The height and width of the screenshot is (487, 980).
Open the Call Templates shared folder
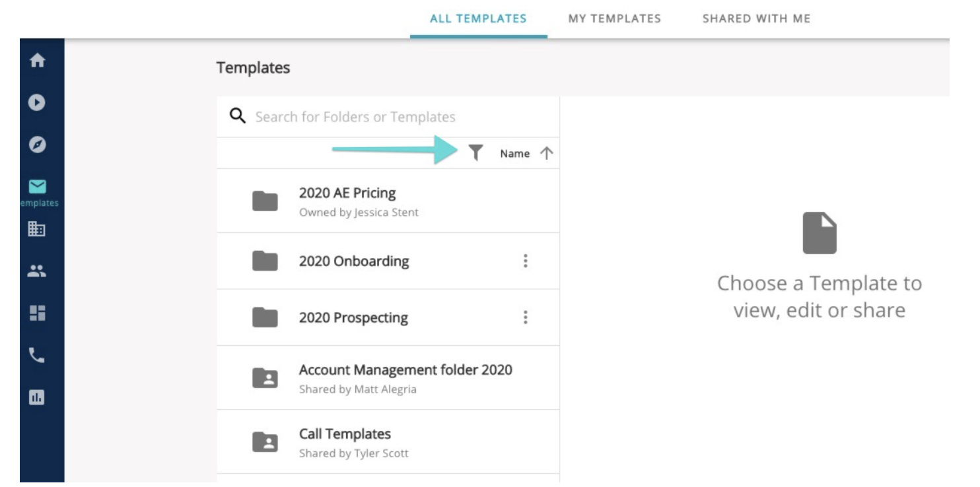coord(388,441)
